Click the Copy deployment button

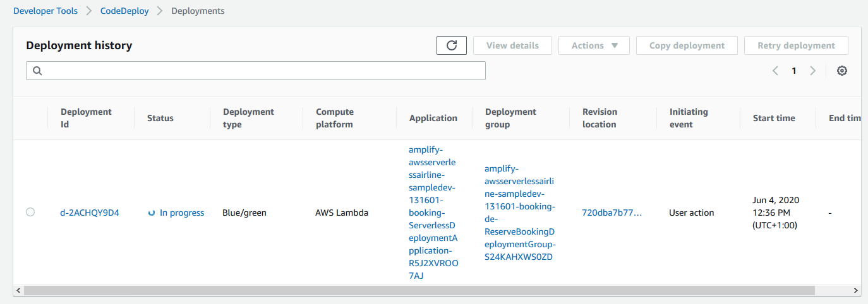tap(687, 45)
